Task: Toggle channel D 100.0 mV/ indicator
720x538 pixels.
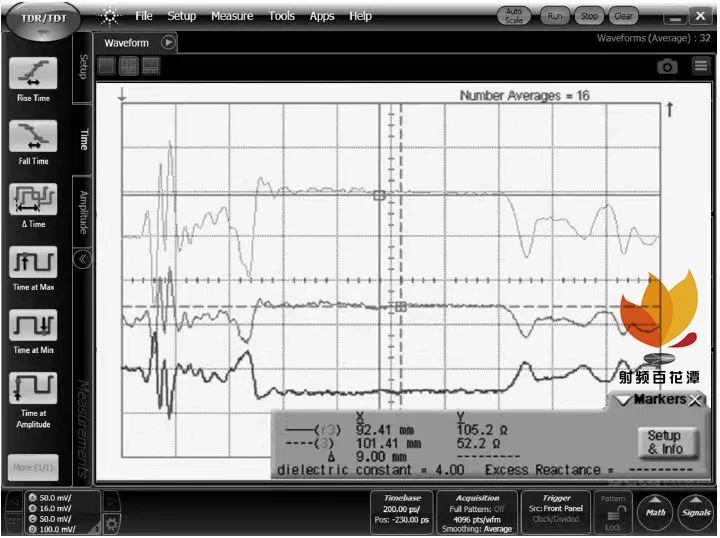Action: click(x=51, y=530)
